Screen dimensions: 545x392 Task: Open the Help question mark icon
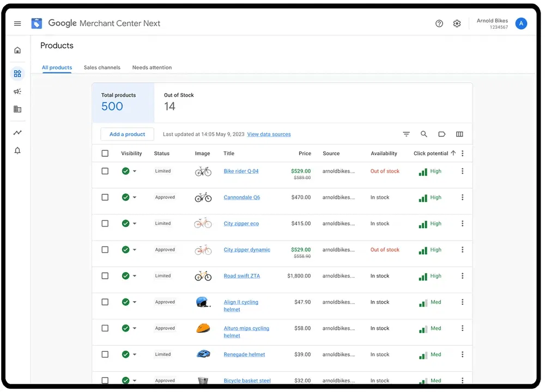439,23
